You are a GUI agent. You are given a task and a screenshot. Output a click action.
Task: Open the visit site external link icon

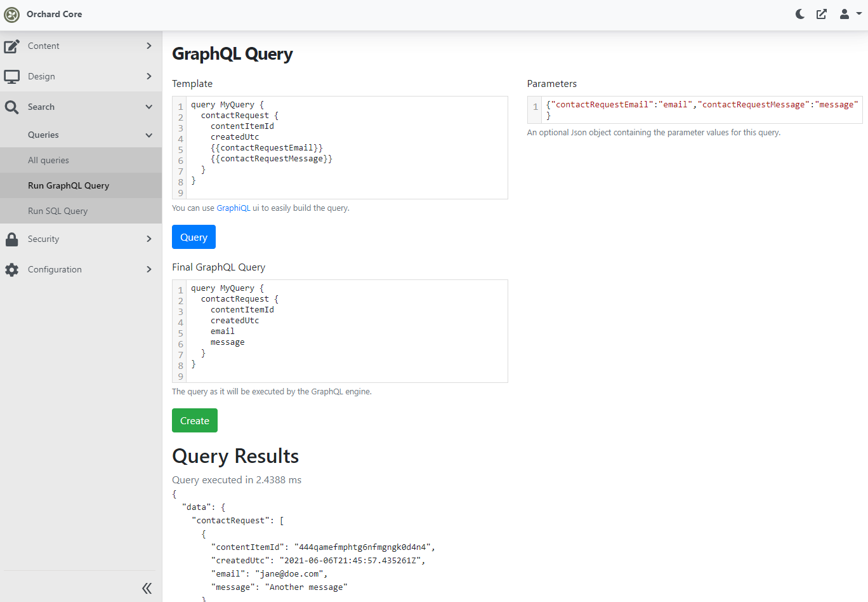[x=822, y=14]
